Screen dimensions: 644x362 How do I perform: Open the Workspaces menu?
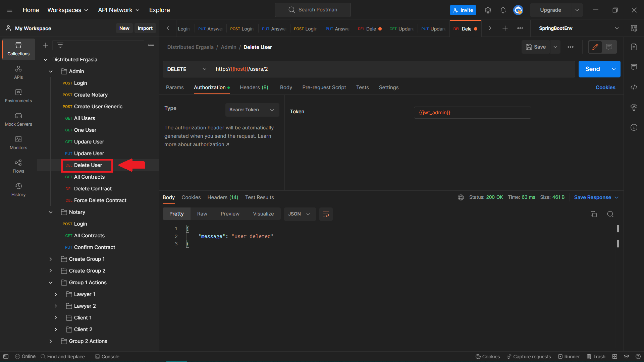click(68, 10)
